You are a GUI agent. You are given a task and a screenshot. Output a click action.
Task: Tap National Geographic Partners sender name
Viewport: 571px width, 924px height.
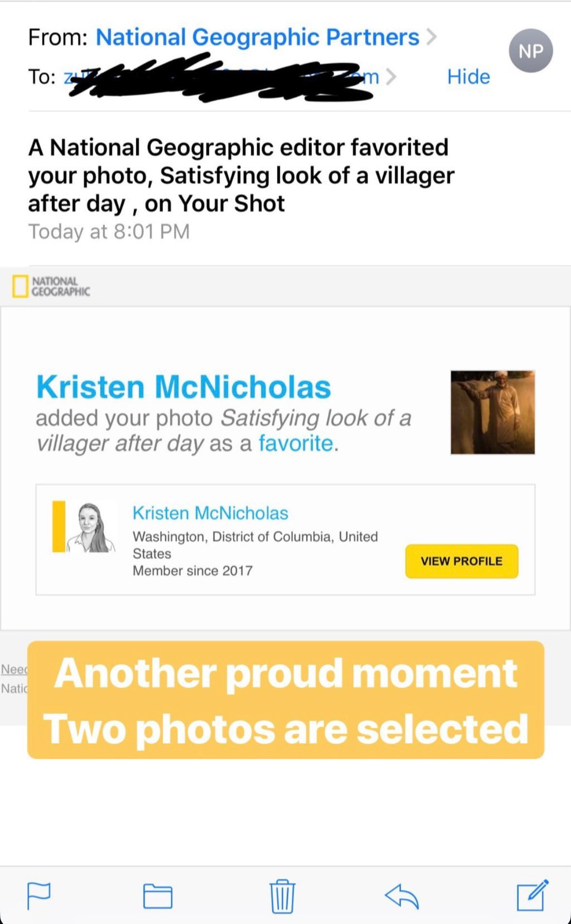pyautogui.click(x=257, y=37)
